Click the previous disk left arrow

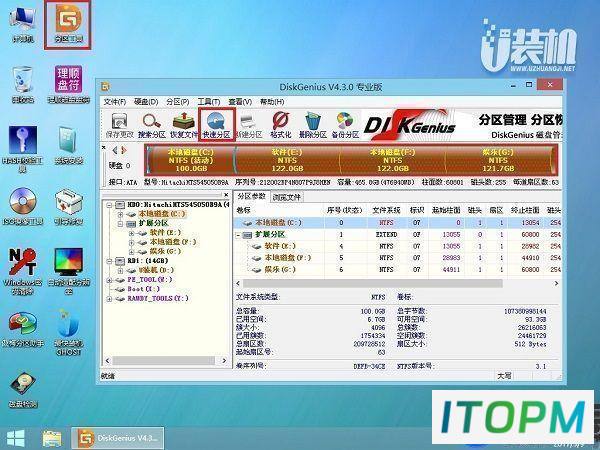coord(115,150)
